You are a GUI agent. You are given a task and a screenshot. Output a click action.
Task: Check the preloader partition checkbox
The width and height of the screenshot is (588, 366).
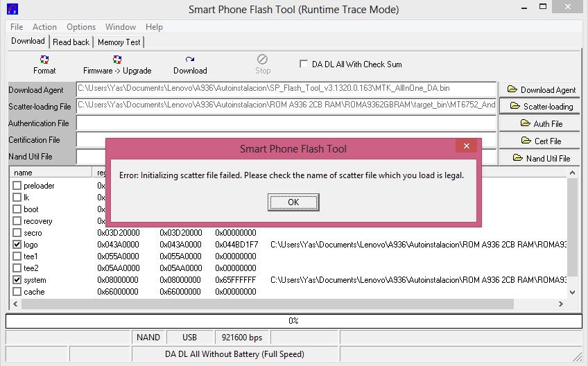(x=17, y=186)
